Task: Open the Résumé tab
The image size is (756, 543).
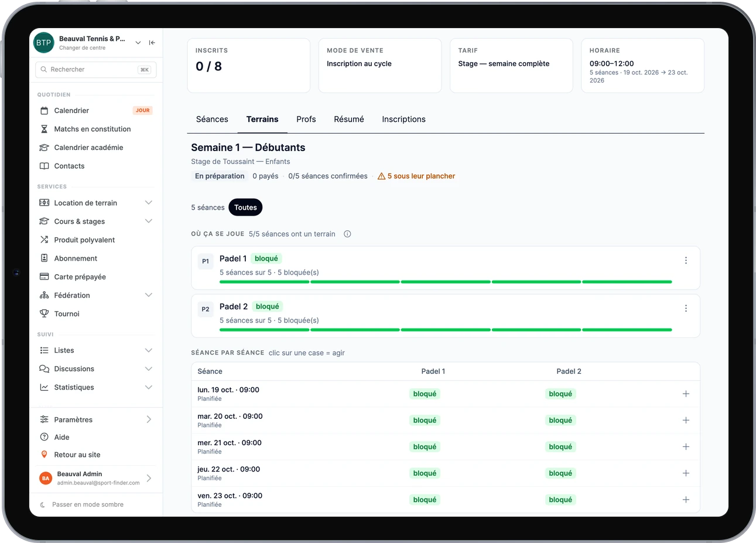Action: (349, 119)
